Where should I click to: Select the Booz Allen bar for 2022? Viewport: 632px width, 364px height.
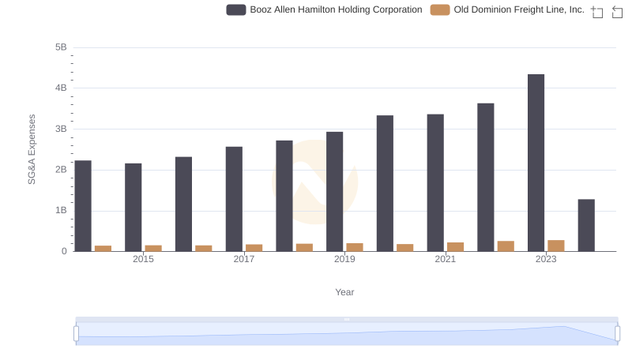pos(486,177)
